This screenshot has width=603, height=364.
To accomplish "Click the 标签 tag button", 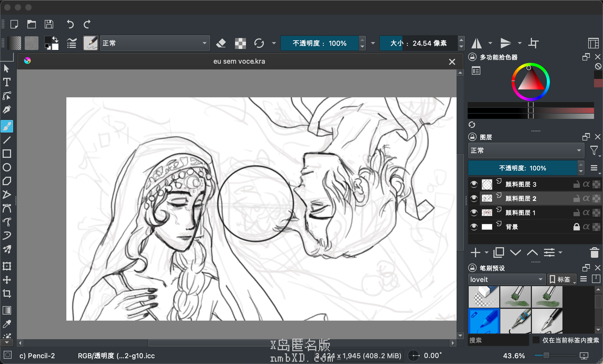I will (x=561, y=279).
